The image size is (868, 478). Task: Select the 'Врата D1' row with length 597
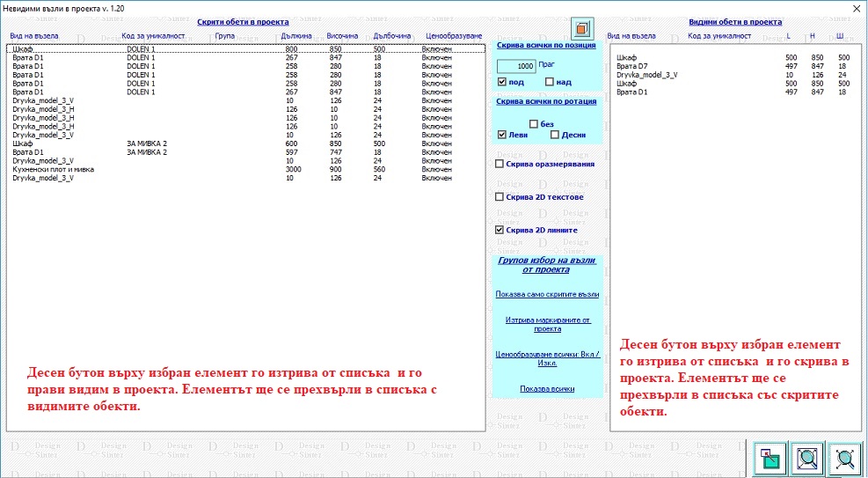pyautogui.click(x=245, y=151)
